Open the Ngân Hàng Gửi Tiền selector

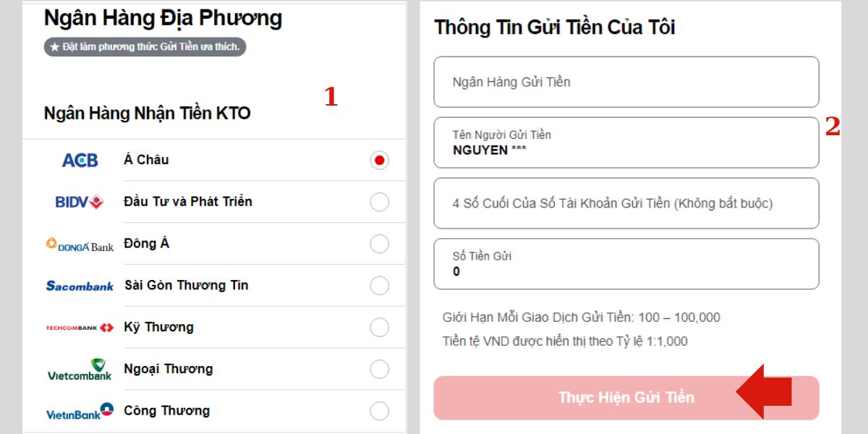point(626,82)
